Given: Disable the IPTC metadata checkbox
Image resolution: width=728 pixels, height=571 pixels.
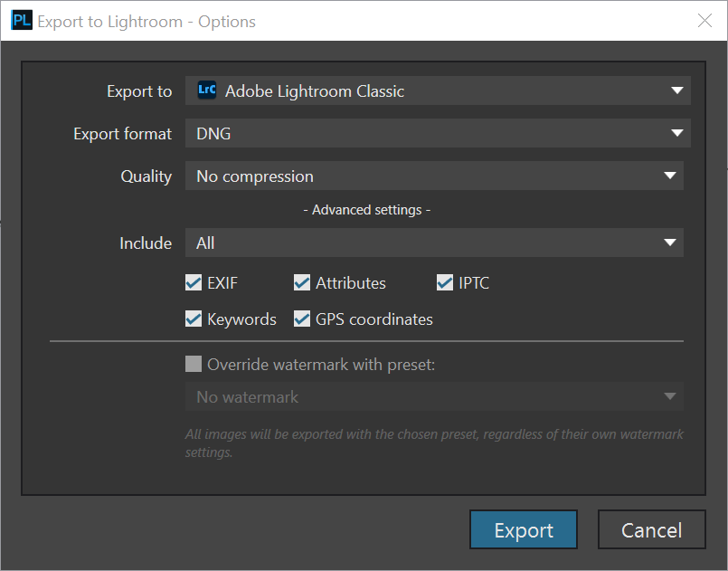Looking at the screenshot, I should [x=445, y=283].
